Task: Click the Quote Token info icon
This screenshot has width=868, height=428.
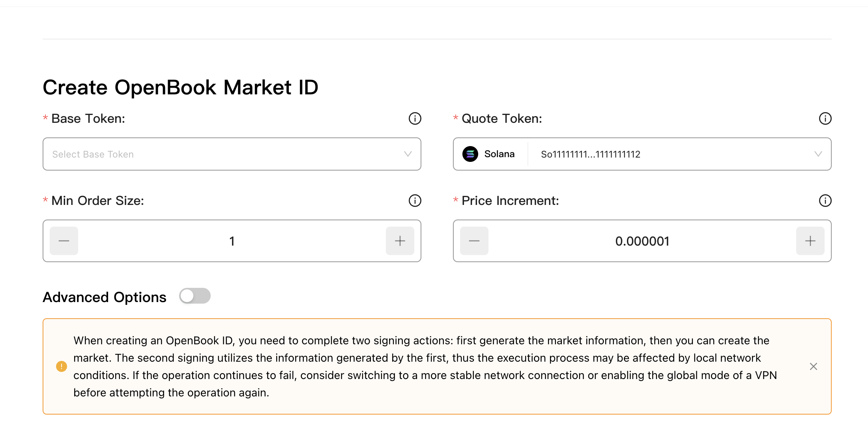Action: pos(825,118)
